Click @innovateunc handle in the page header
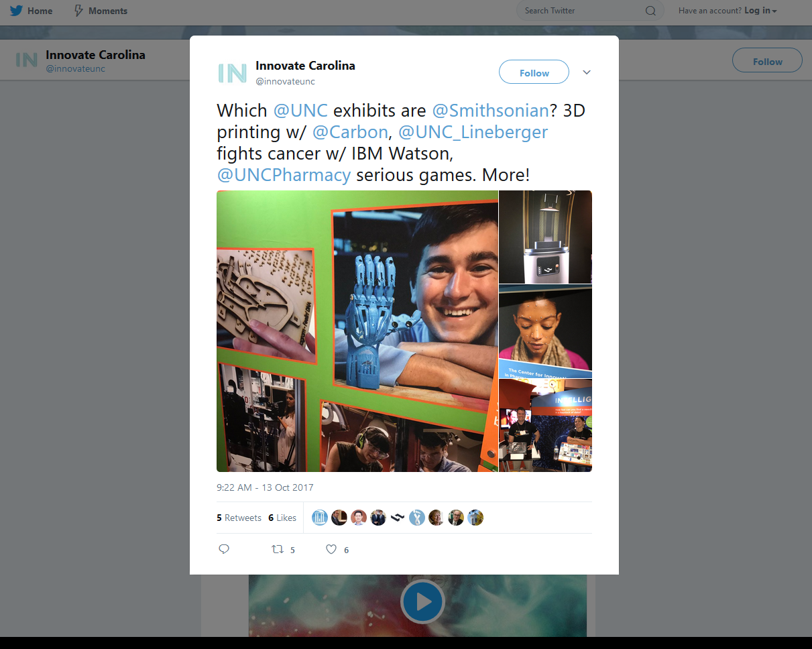Viewport: 812px width, 649px height. pos(75,69)
